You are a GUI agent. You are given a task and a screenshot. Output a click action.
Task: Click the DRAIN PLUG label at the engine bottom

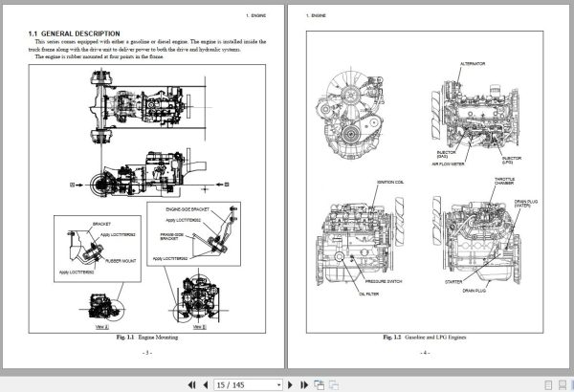475,291
